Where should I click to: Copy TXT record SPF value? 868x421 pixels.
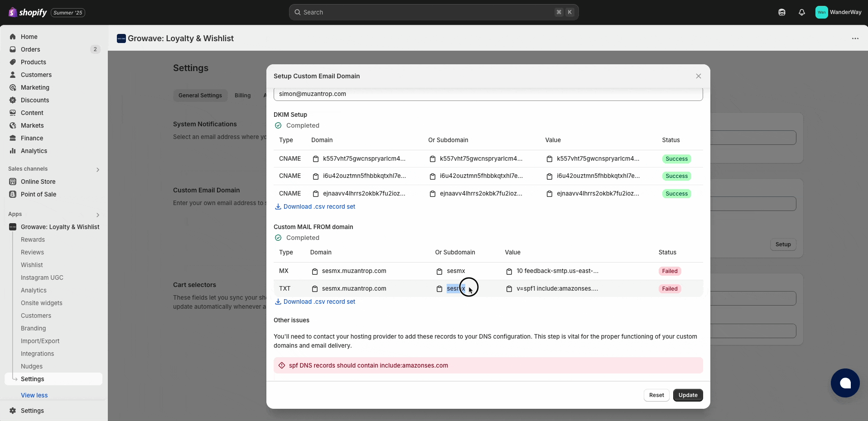coord(509,289)
